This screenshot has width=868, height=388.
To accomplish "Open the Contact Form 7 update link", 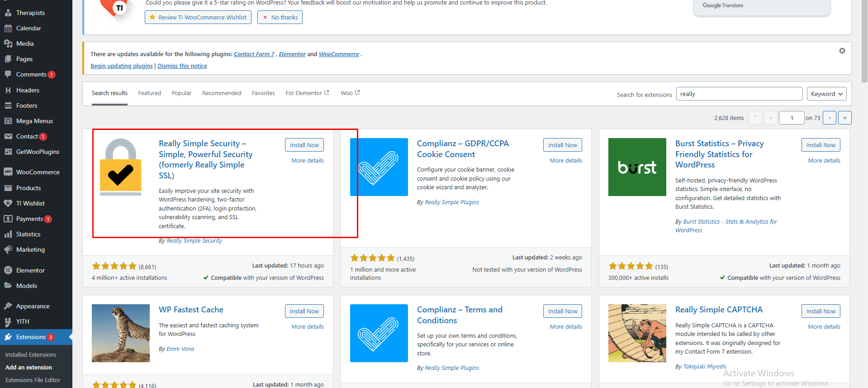I will tap(254, 54).
